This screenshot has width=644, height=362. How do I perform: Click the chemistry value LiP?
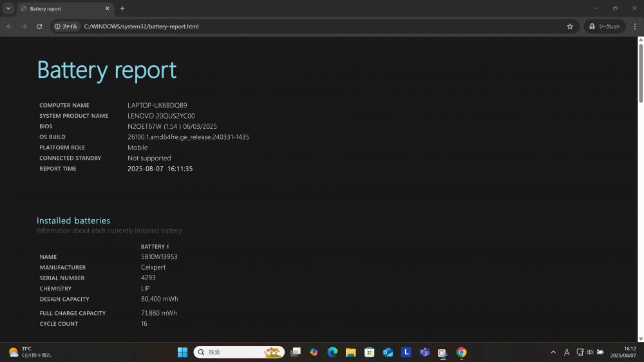coord(146,289)
